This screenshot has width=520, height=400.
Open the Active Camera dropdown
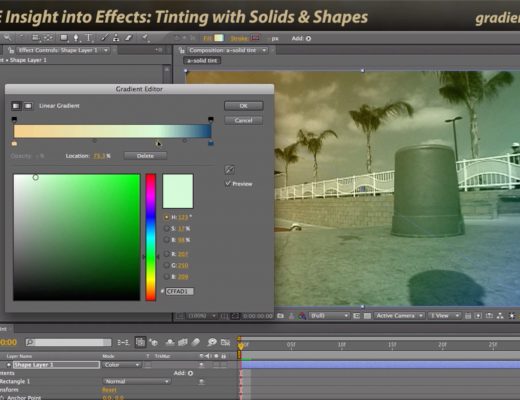coord(399,316)
